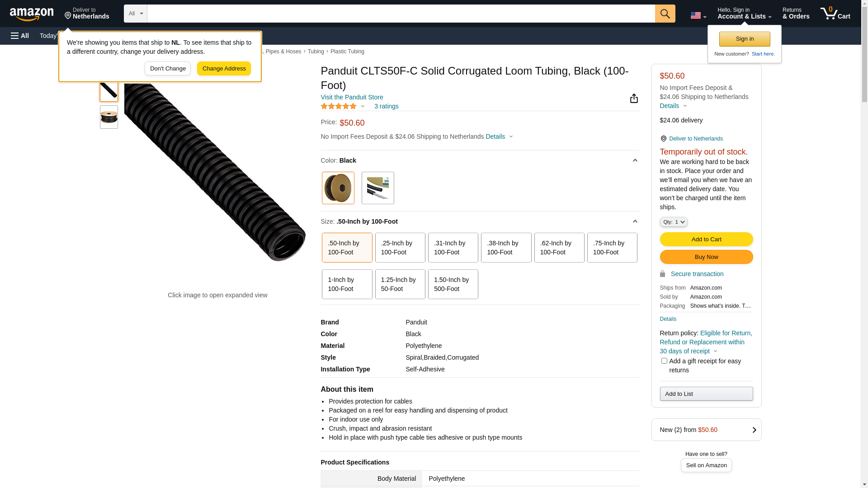Open the All hamburger menu
868x488 pixels.
20,36
